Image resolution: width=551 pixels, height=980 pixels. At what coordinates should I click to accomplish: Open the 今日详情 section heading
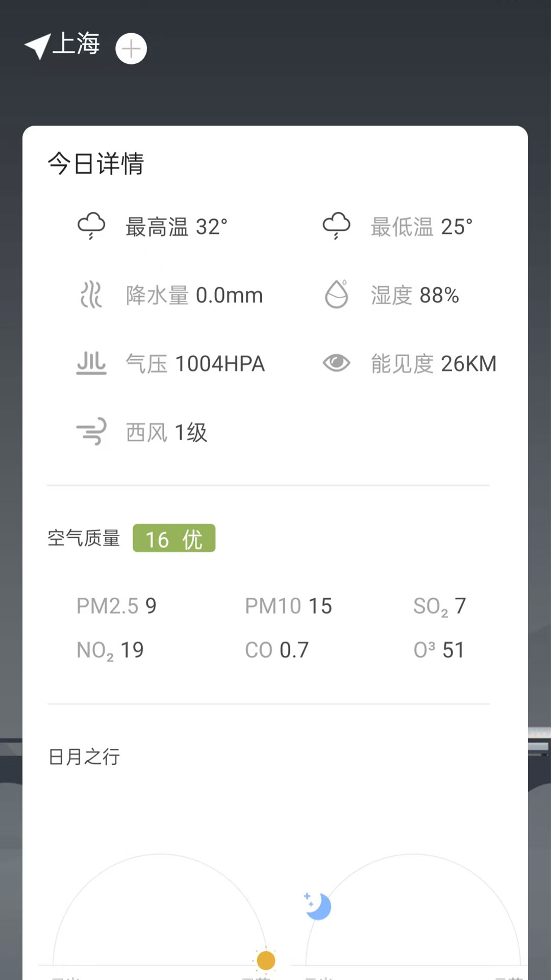click(96, 164)
